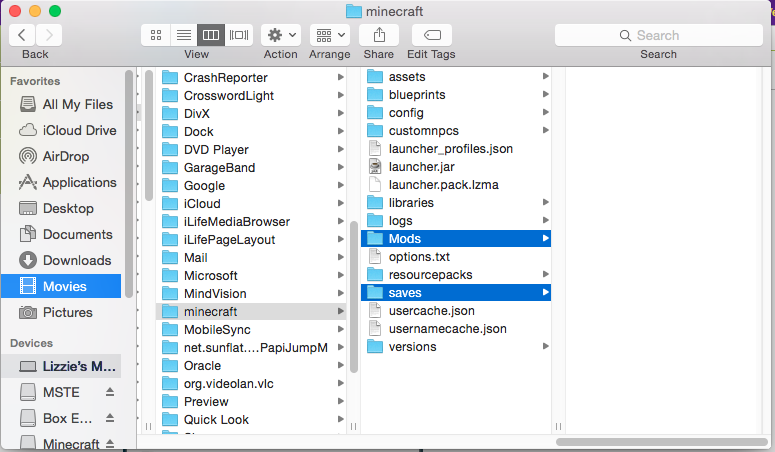Image resolution: width=775 pixels, height=452 pixels.
Task: Switch to column view
Action: (x=211, y=35)
